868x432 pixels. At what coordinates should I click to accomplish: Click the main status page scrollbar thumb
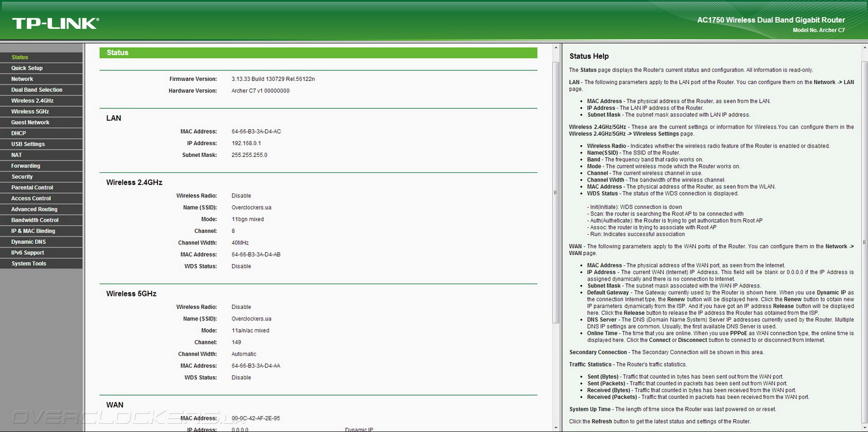556,191
